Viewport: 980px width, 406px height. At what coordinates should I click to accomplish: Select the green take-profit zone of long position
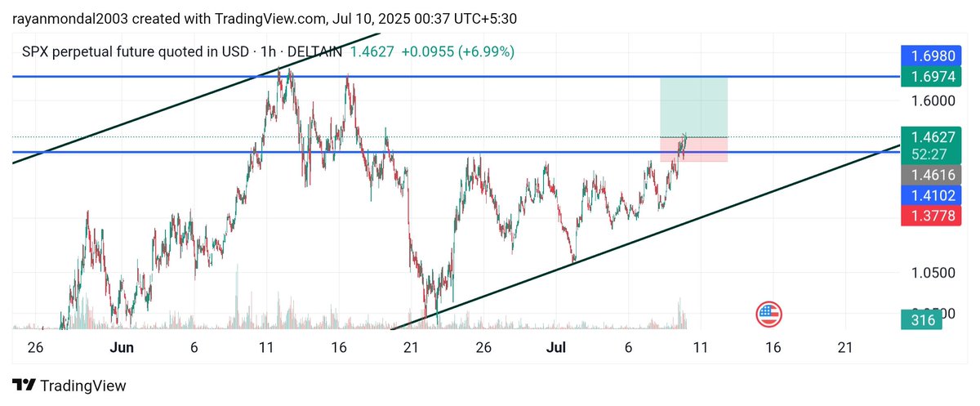coord(693,107)
